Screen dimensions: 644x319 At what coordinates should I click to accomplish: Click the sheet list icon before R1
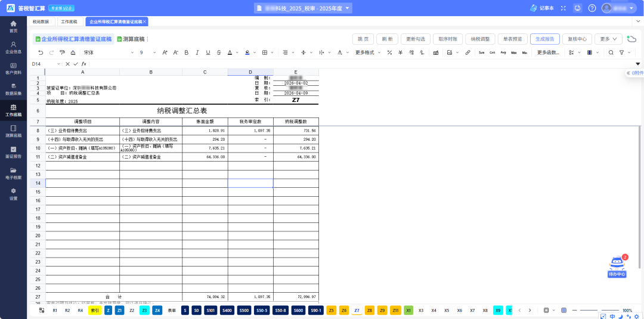pos(42,311)
